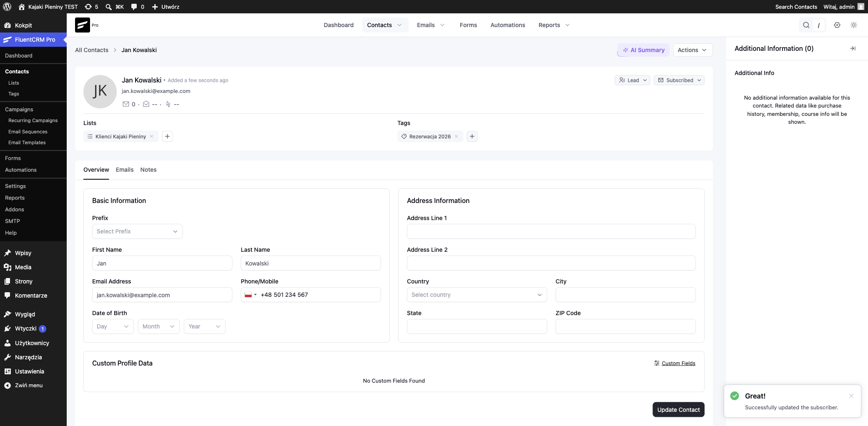868x426 pixels.
Task: Click the WordPress logo icon
Action: point(7,7)
